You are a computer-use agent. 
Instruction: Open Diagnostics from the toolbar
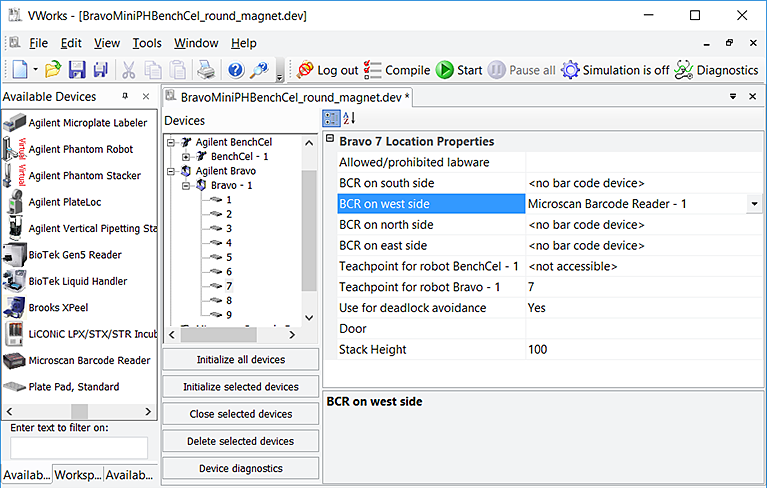point(715,70)
